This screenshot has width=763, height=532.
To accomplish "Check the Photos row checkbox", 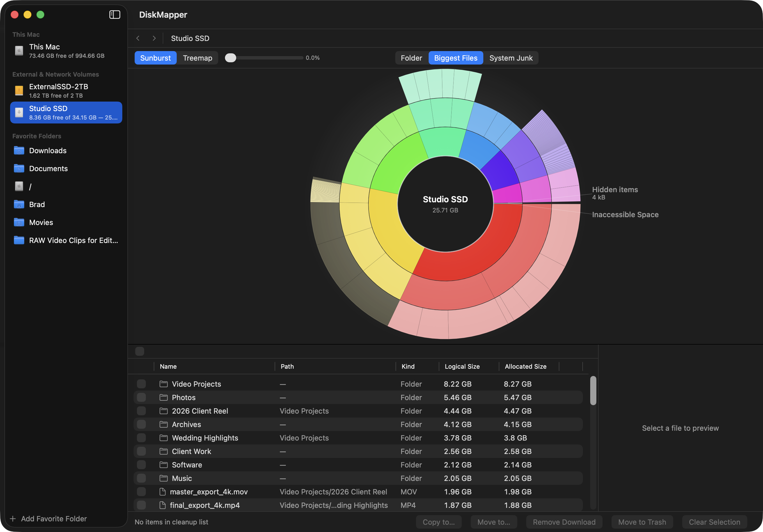I will [x=141, y=397].
